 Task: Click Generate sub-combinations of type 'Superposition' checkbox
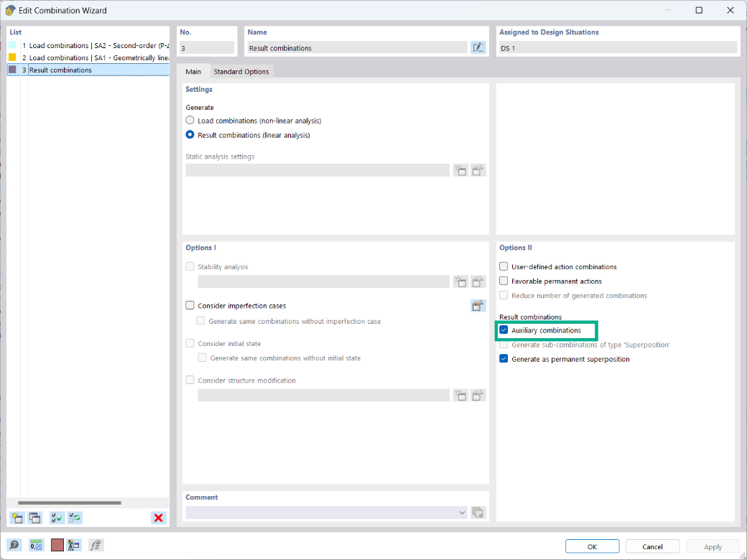point(504,345)
